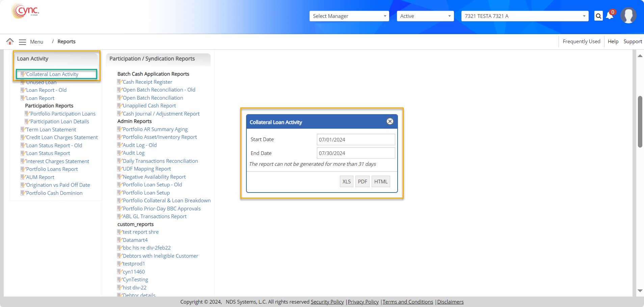
Task: Click the report icon beside AUM Report
Action: pyautogui.click(x=23, y=177)
